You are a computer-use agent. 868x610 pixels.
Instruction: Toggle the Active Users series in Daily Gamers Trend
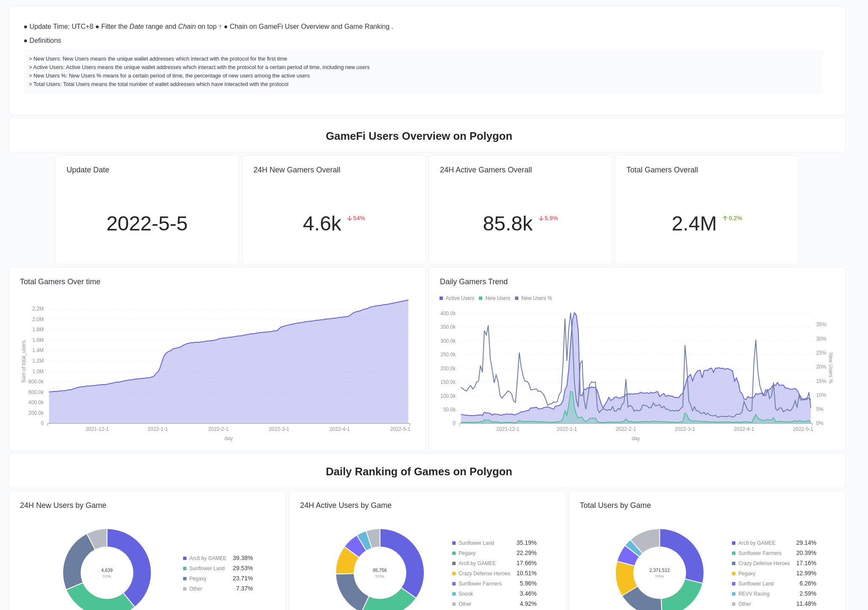click(x=457, y=298)
